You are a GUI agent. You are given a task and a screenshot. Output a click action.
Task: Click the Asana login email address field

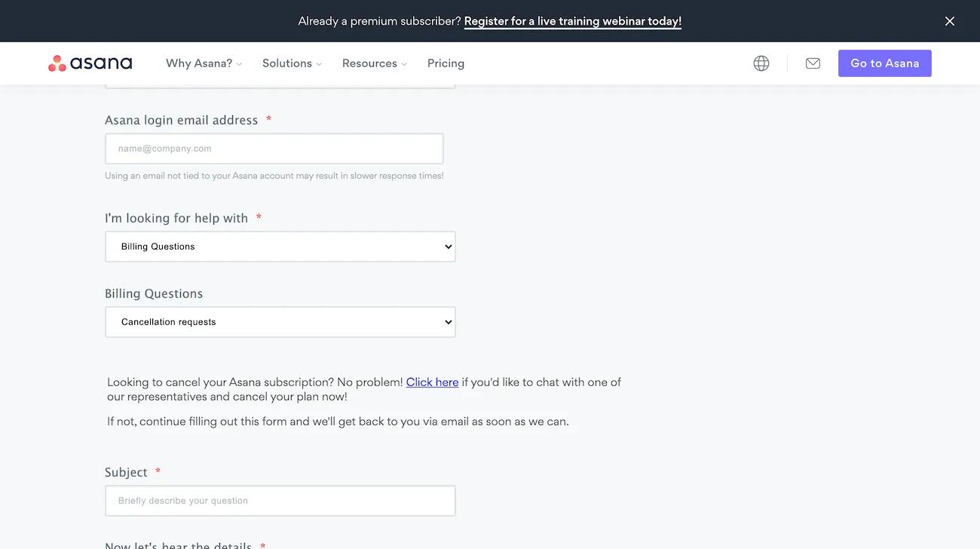[274, 147]
